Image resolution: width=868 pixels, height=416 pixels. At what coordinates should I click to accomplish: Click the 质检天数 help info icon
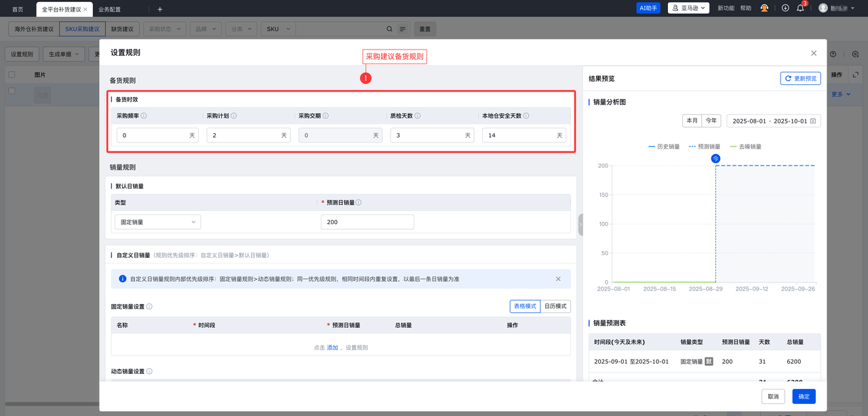(418, 116)
